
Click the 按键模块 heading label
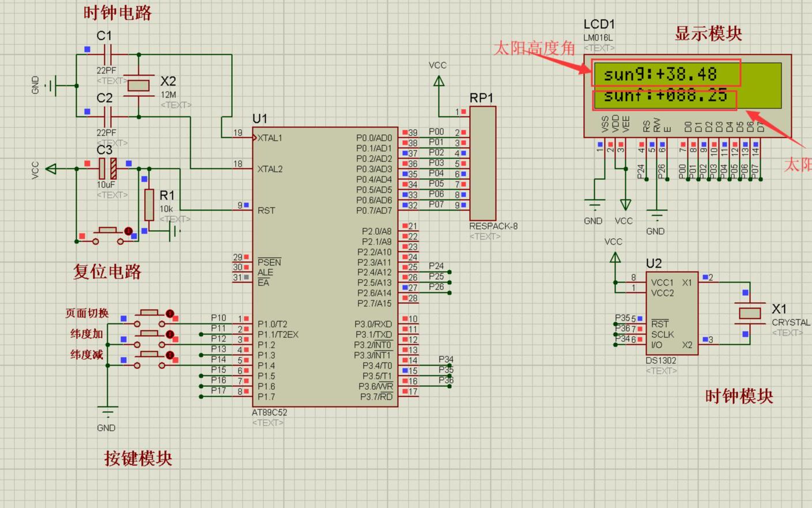[138, 458]
